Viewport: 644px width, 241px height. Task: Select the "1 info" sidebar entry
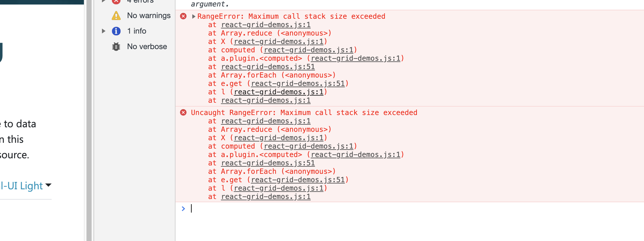[x=136, y=31]
